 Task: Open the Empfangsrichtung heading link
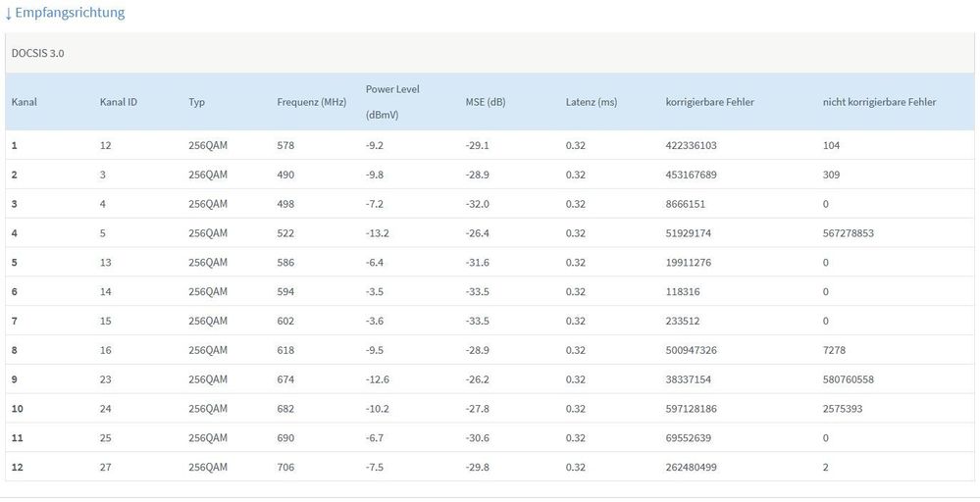(x=70, y=14)
